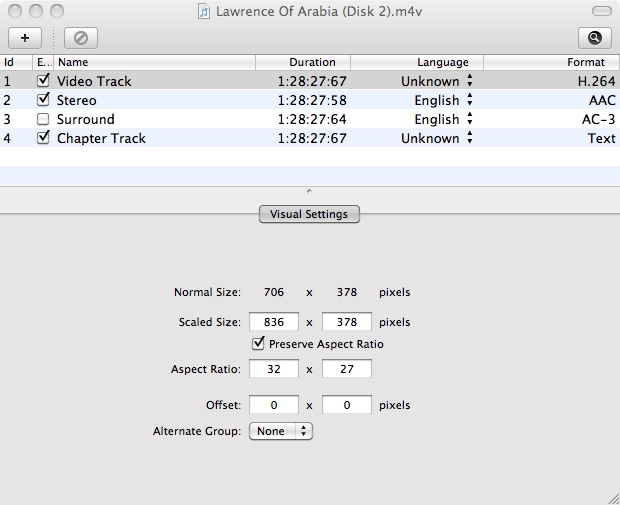Click the Scaled Size width field 836

pyautogui.click(x=274, y=322)
